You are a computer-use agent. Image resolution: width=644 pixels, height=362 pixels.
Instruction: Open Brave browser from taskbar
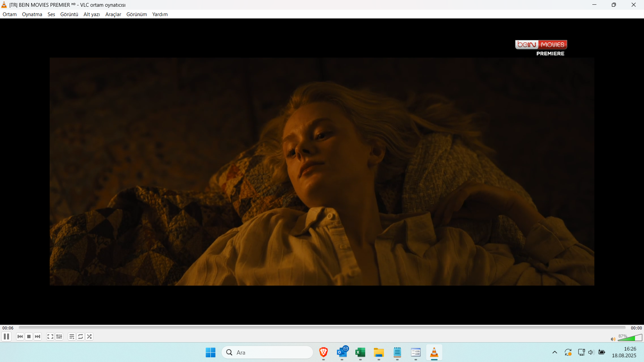324,353
